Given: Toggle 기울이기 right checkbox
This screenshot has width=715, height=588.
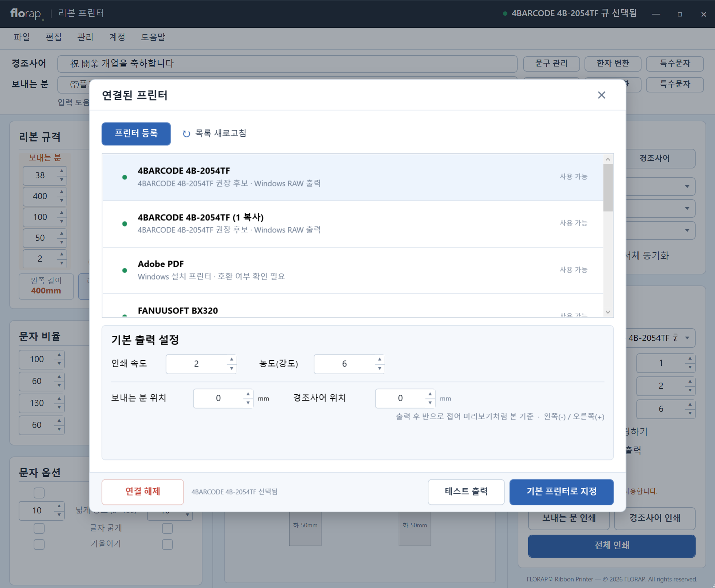Looking at the screenshot, I should pyautogui.click(x=167, y=545).
